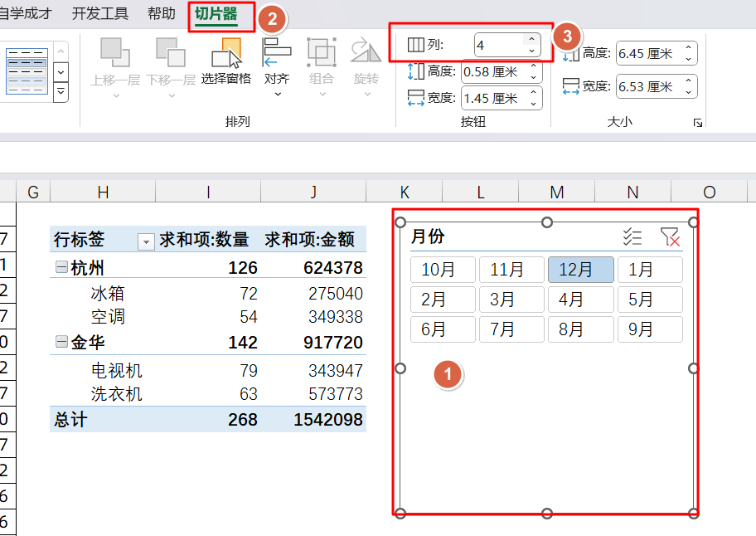Select 4月 in the slicer
This screenshot has width=756, height=536.
pyautogui.click(x=581, y=300)
